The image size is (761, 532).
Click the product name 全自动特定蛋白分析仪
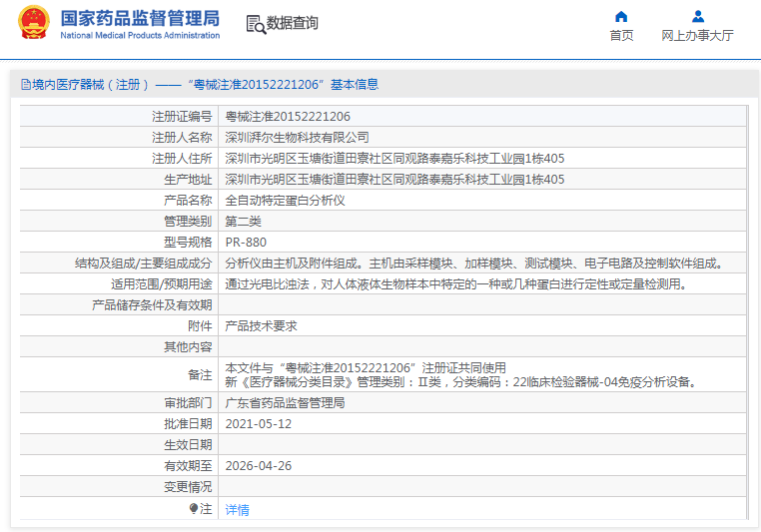click(285, 200)
